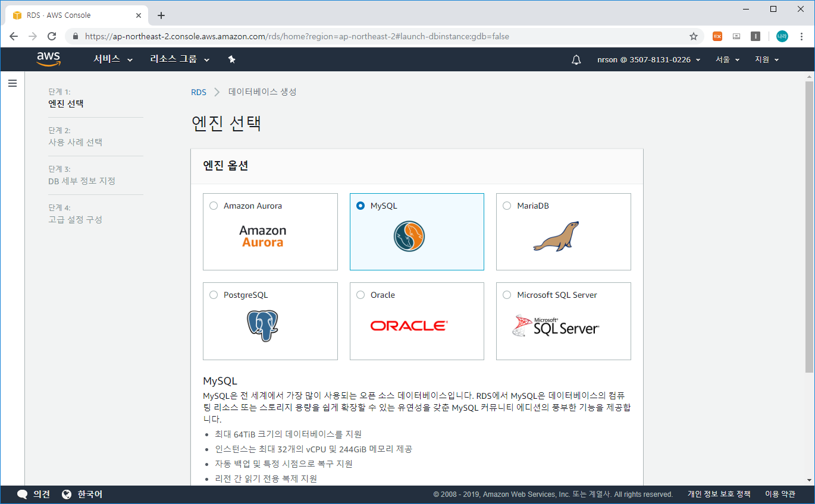Image resolution: width=815 pixels, height=504 pixels.
Task: Click the cast/media extension icon
Action: coord(736,36)
